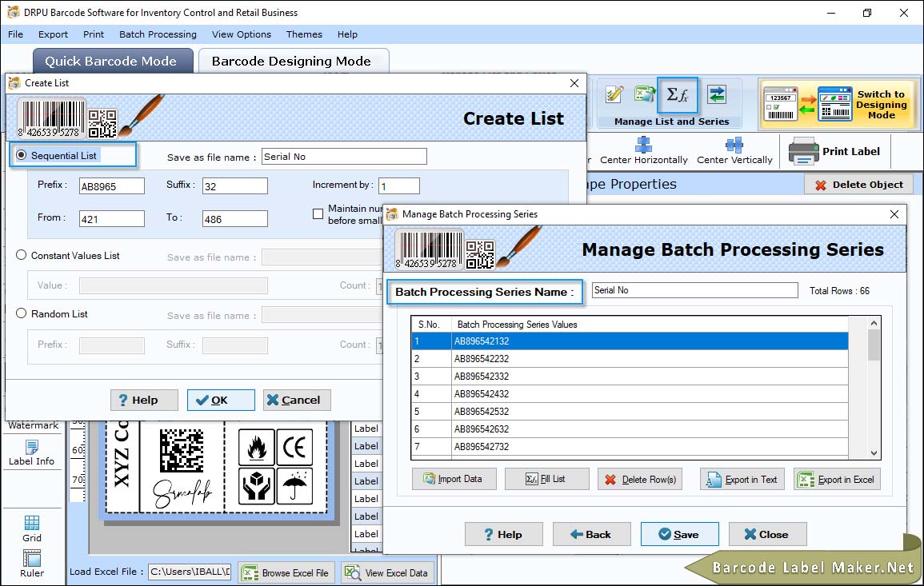Click the From field containing 421
Viewport: 924px width, 586px height.
tap(111, 219)
